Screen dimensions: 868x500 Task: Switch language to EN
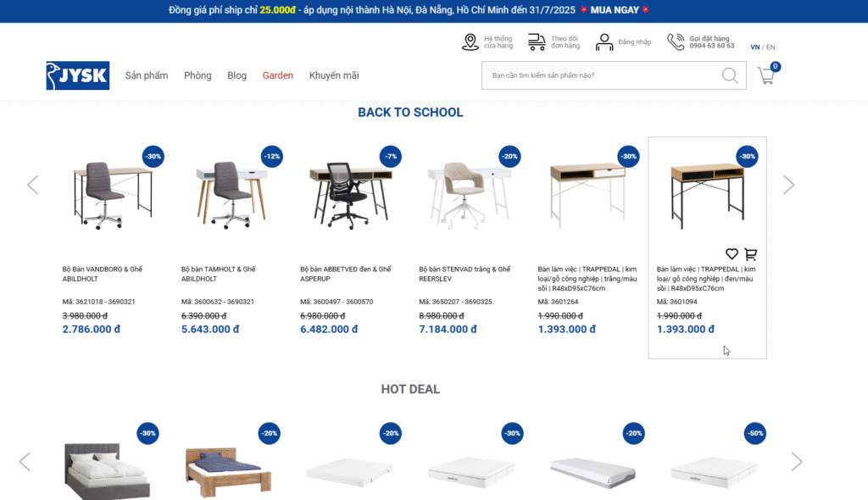[771, 47]
